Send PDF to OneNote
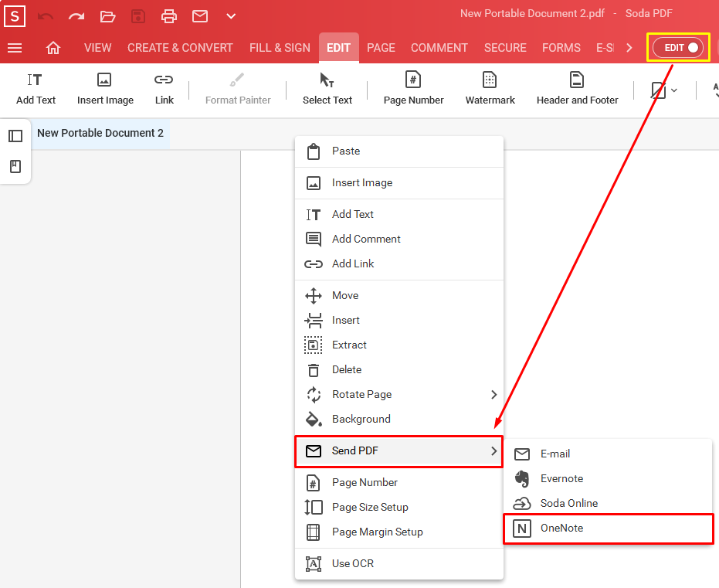 [x=608, y=529]
